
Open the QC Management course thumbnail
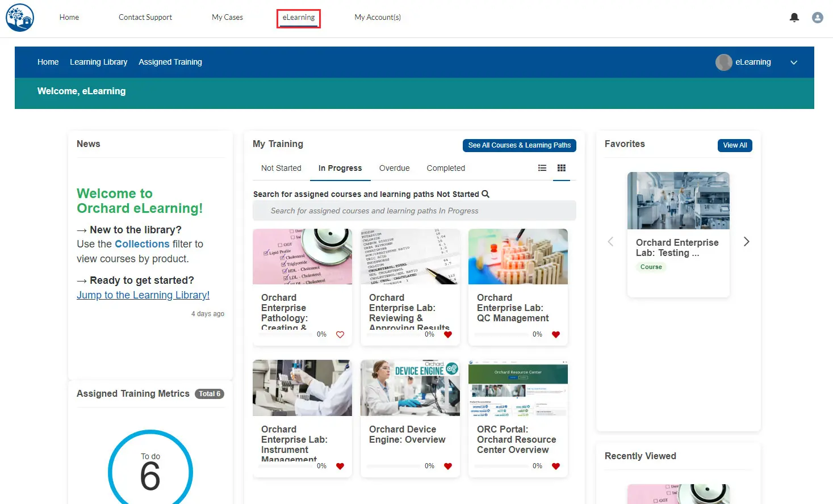point(518,257)
